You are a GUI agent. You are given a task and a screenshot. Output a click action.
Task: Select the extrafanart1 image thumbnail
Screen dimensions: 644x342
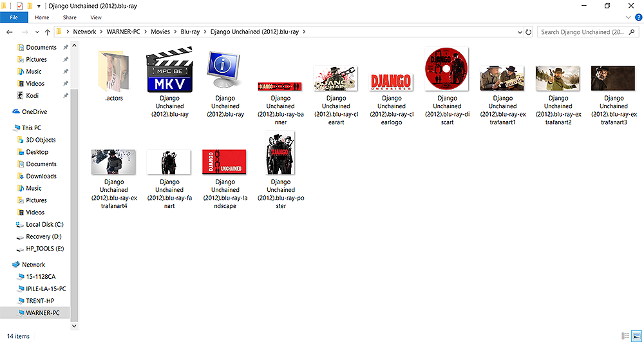click(502, 79)
